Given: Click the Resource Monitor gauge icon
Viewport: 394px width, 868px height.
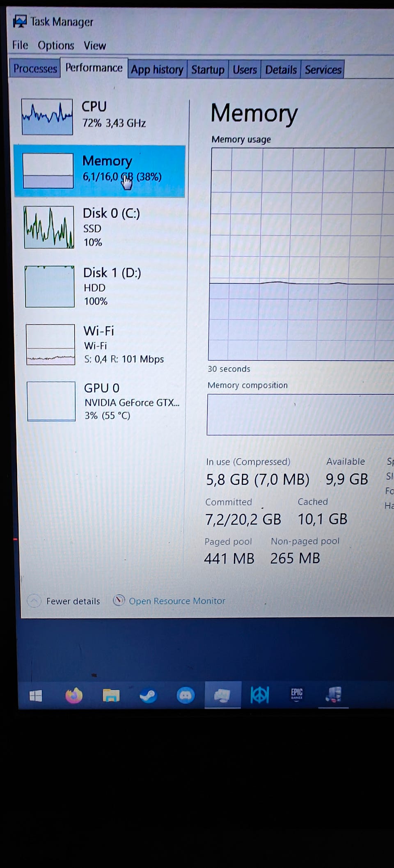Looking at the screenshot, I should [x=119, y=600].
